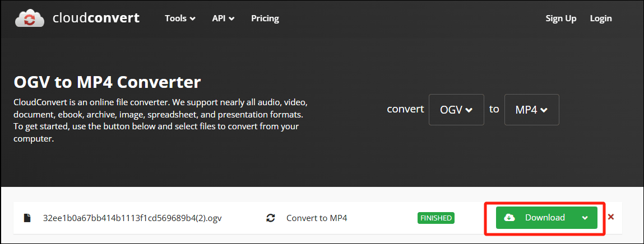Screen dimensions: 644x244
Task: Click the CloudConvert description paragraph
Action: pyautogui.click(x=160, y=121)
